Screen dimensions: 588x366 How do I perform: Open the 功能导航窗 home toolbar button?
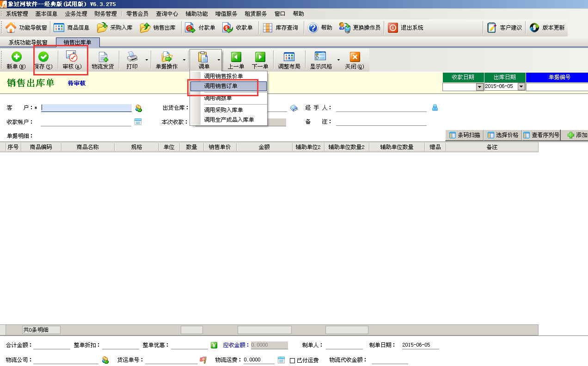26,28
